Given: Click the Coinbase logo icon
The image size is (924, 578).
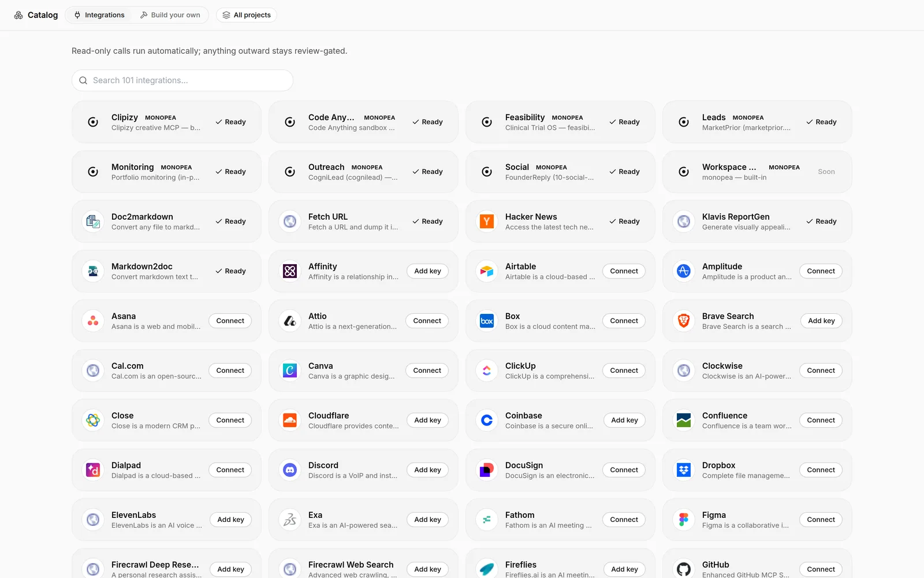Looking at the screenshot, I should tap(487, 420).
